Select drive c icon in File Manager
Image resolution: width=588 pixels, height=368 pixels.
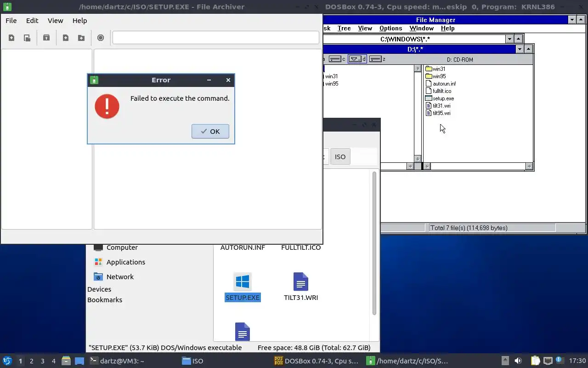pos(337,59)
